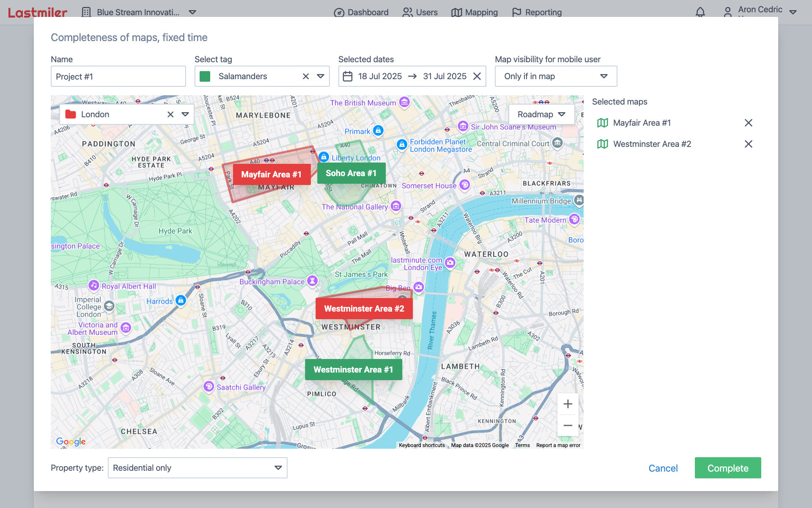812x508 pixels.
Task: Remove Westminster Area #2 from selected maps
Action: click(749, 144)
